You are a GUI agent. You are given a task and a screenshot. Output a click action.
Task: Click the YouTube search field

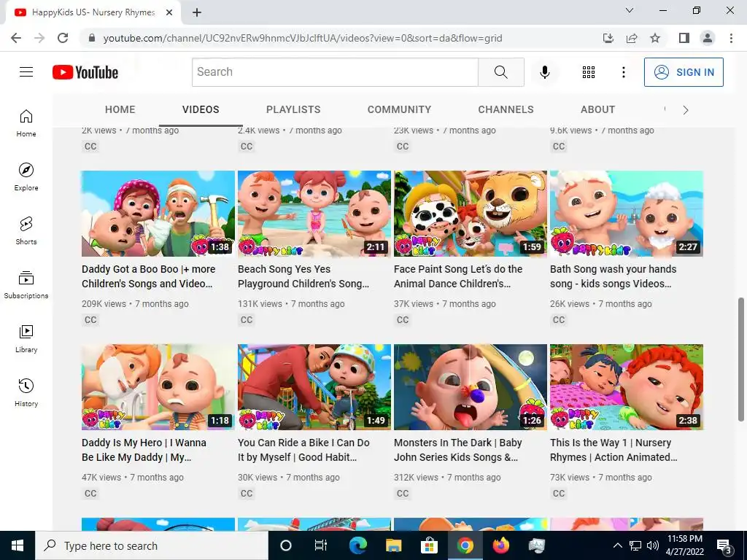click(335, 72)
